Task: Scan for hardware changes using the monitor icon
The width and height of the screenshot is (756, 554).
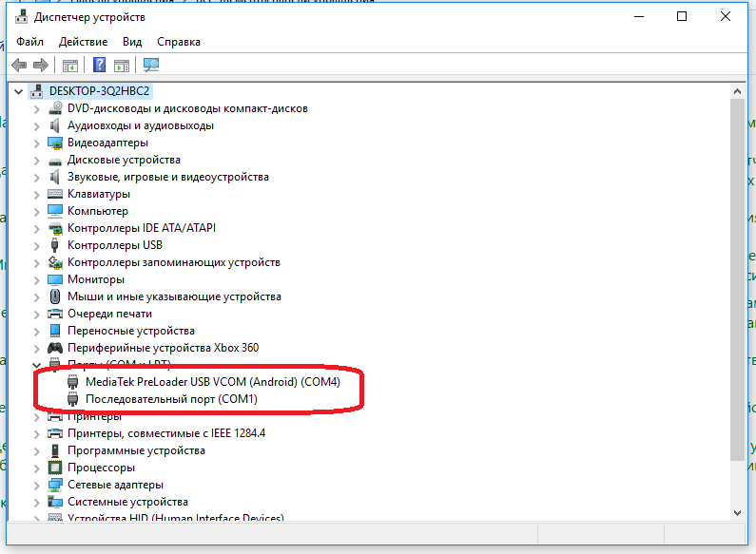Action: click(x=151, y=66)
